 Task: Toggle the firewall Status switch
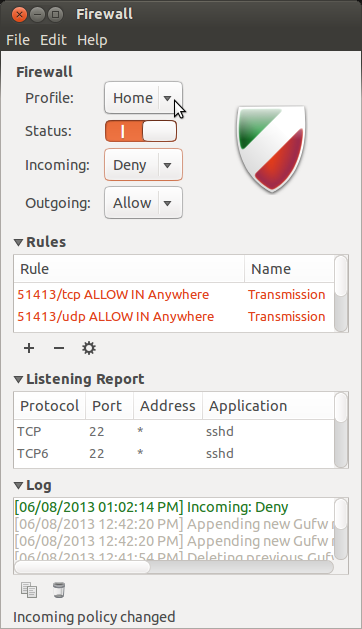click(141, 131)
